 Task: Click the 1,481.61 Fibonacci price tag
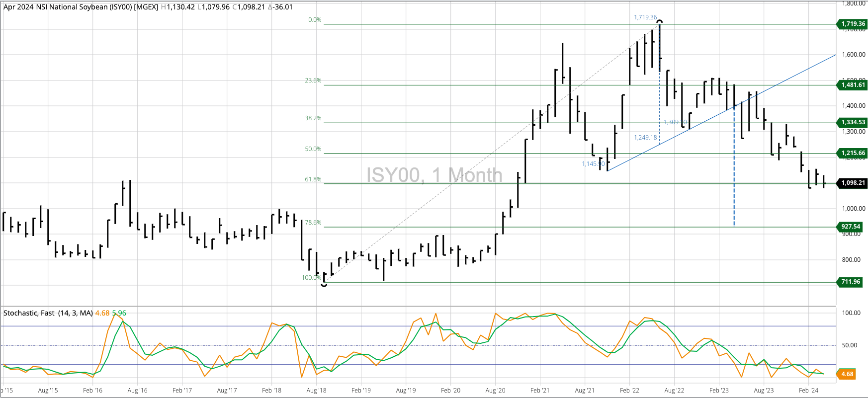click(x=853, y=85)
